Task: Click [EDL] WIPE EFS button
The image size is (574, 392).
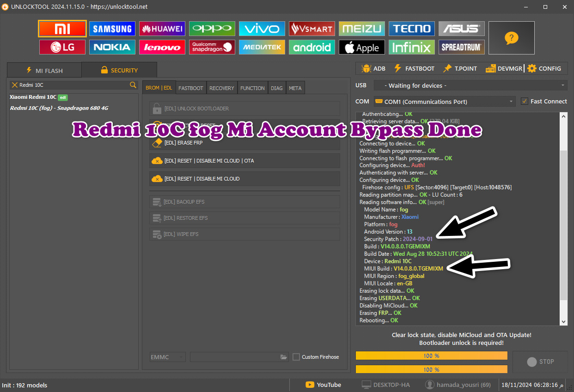Action: 244,234
